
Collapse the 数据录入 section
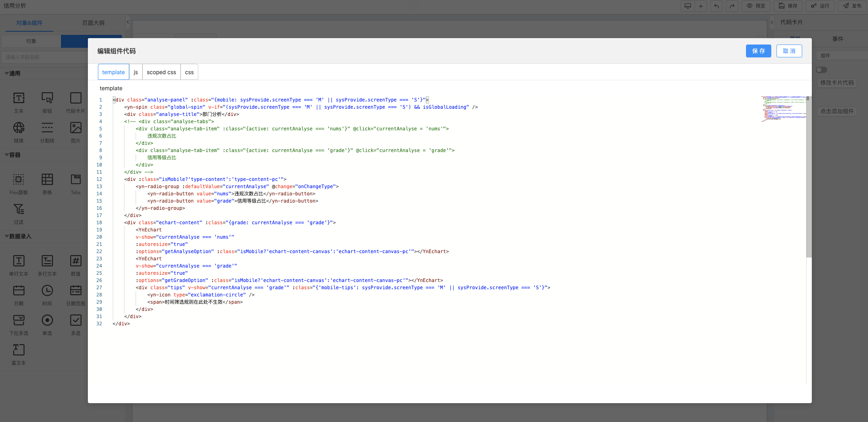click(x=7, y=236)
